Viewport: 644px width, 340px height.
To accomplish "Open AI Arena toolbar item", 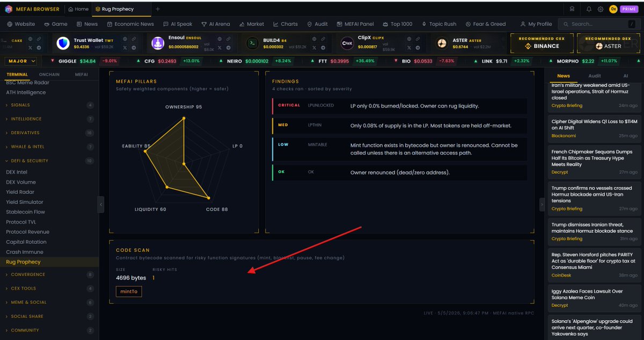I will pos(215,24).
